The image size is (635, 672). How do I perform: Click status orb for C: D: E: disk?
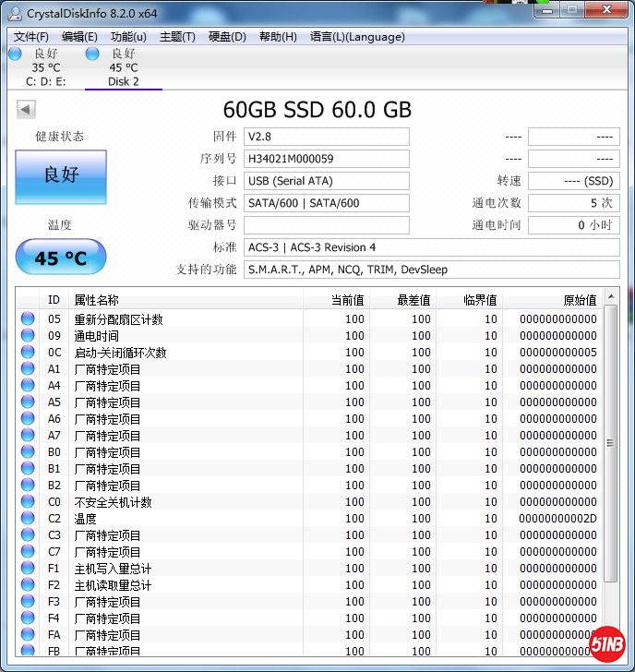15,54
